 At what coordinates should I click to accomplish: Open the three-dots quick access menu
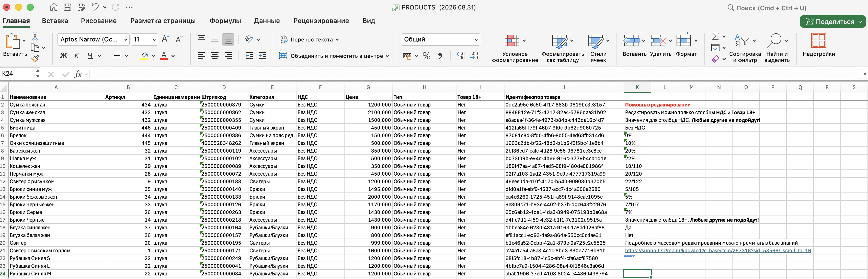(x=129, y=7)
